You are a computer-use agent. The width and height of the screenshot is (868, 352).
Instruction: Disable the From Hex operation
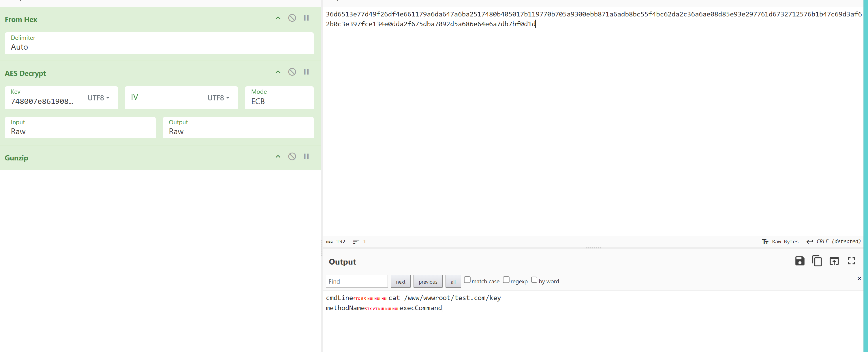292,18
